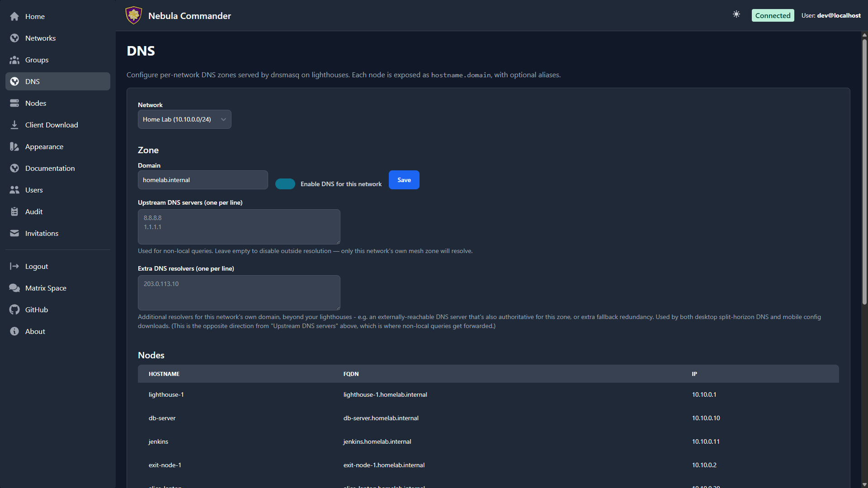Click the Documentation icon in sidebar

click(14, 168)
